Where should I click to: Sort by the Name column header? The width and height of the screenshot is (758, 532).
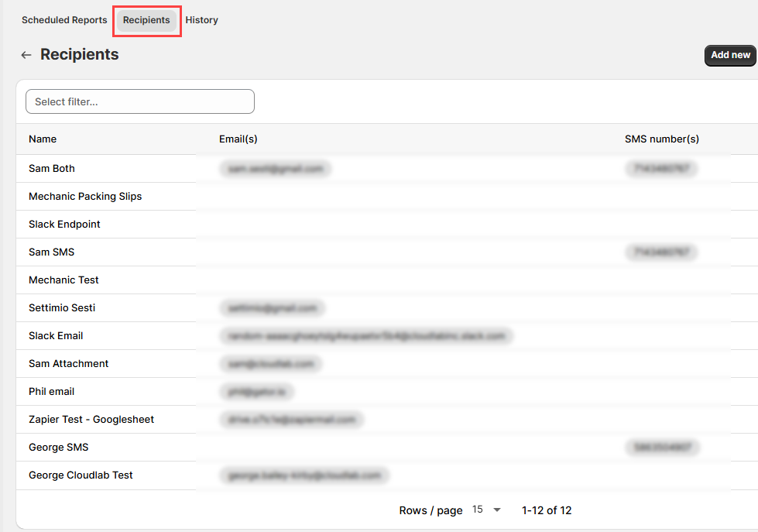(x=43, y=139)
